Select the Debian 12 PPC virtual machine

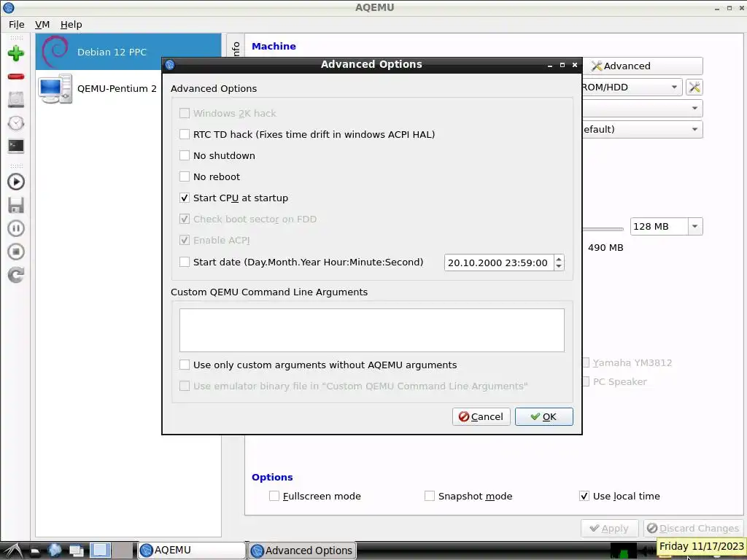point(128,52)
